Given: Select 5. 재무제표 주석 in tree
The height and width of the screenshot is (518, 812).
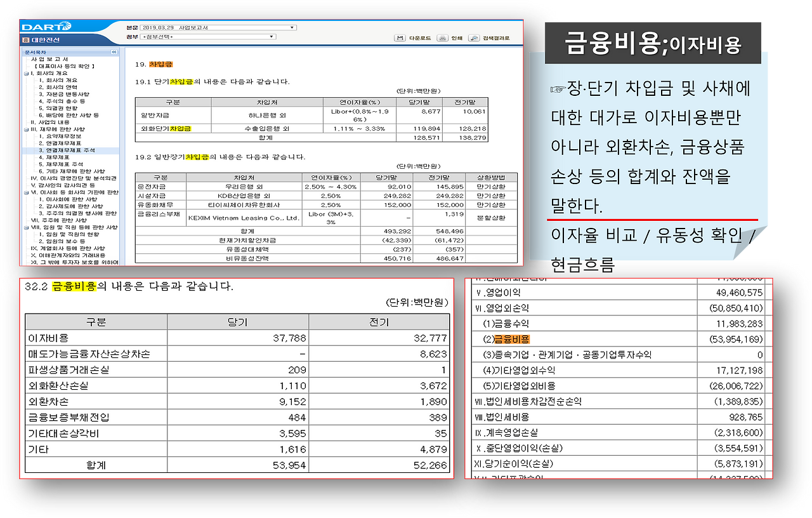Looking at the screenshot, I should [60, 164].
